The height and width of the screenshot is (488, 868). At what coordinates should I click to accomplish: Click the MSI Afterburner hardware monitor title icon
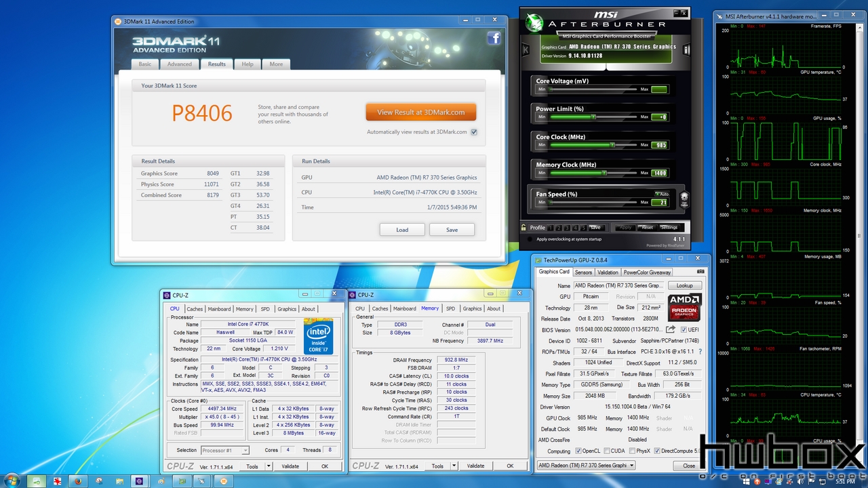click(x=720, y=16)
